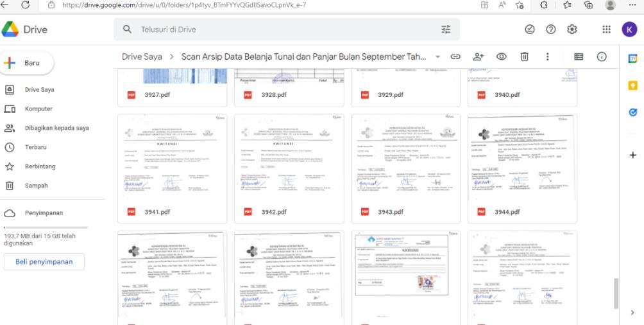Click the browser address bar URL
The height and width of the screenshot is (325, 644).
[184, 5]
